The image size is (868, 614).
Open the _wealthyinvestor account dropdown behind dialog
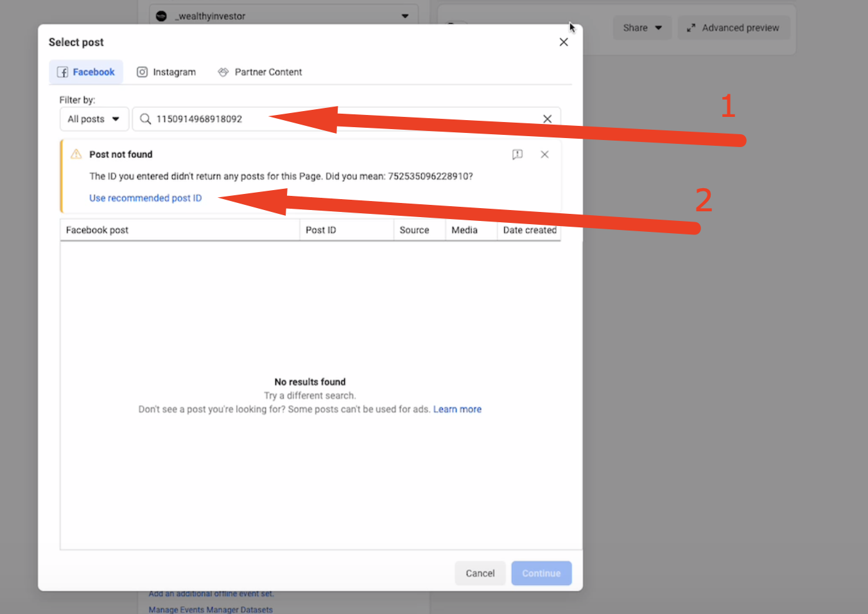[284, 15]
